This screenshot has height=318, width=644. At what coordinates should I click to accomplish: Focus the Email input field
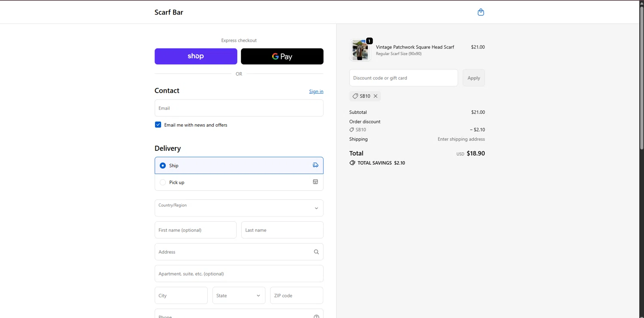click(x=239, y=108)
